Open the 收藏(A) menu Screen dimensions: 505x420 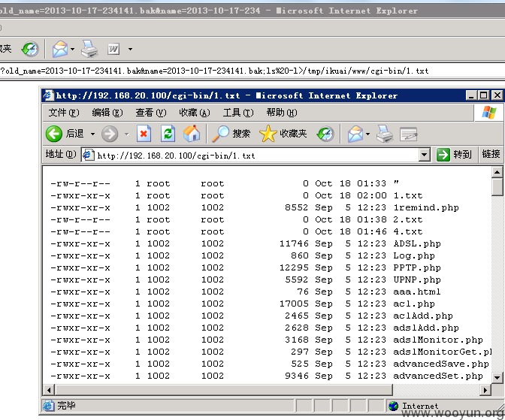point(195,113)
